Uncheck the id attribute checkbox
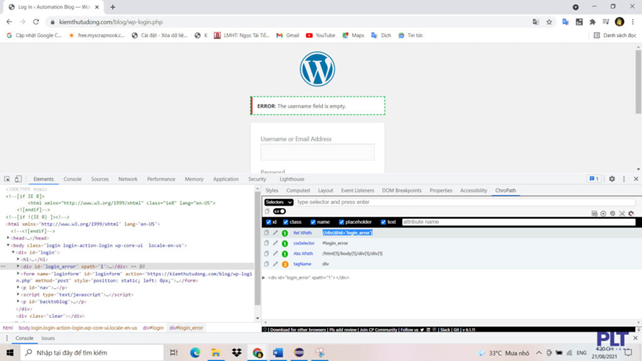This screenshot has height=361, width=642. pyautogui.click(x=269, y=222)
